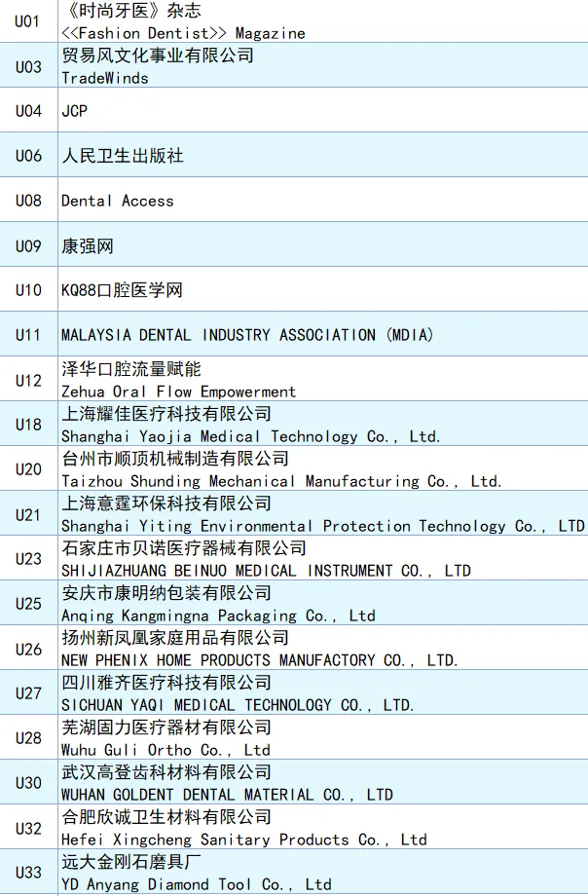Select the JCP exhibitor name
Screen dimensions: 588x896
pos(75,111)
